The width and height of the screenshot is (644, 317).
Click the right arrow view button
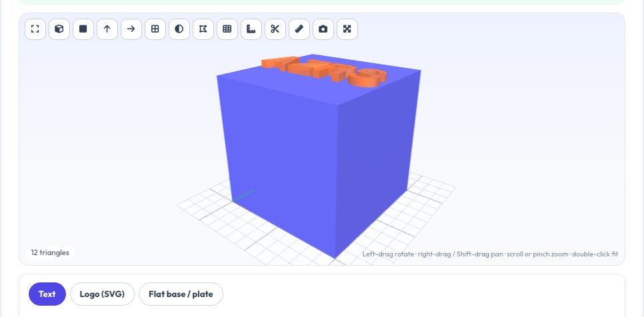[x=131, y=29]
